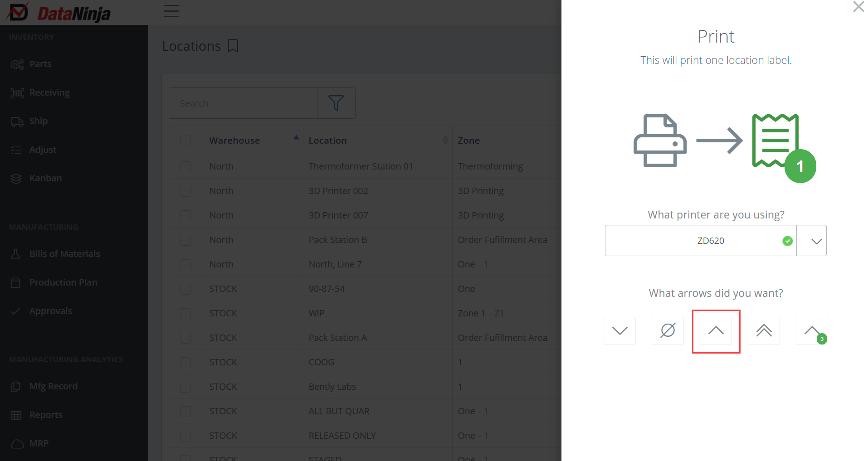
Task: Toggle the select-all checkbox in header
Action: coord(185,141)
